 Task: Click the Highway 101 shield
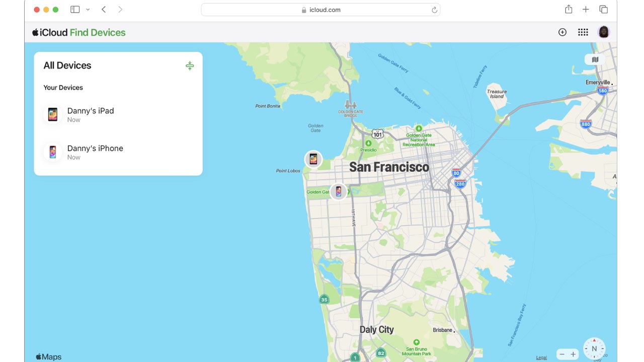tap(378, 134)
